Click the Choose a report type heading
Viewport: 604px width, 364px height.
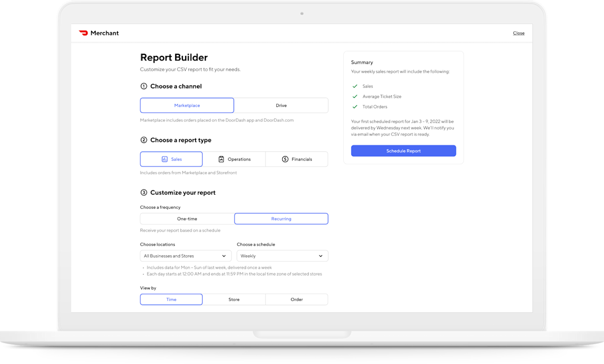pos(181,140)
